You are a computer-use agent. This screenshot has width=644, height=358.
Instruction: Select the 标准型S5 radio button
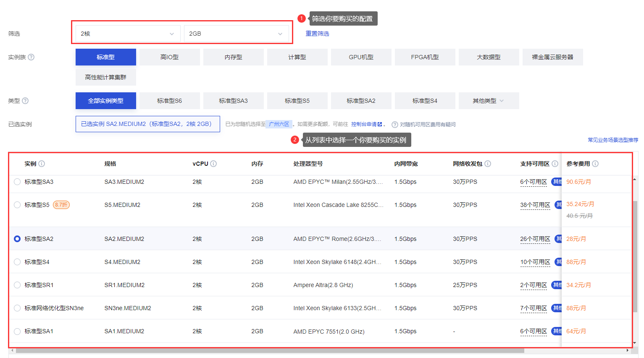point(17,205)
